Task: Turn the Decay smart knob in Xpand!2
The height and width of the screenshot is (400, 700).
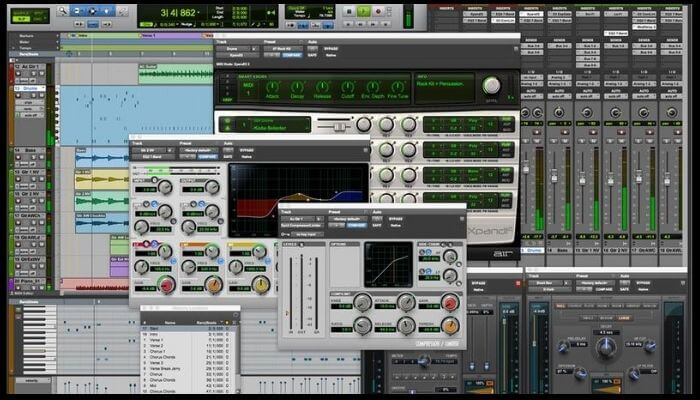Action: (297, 87)
